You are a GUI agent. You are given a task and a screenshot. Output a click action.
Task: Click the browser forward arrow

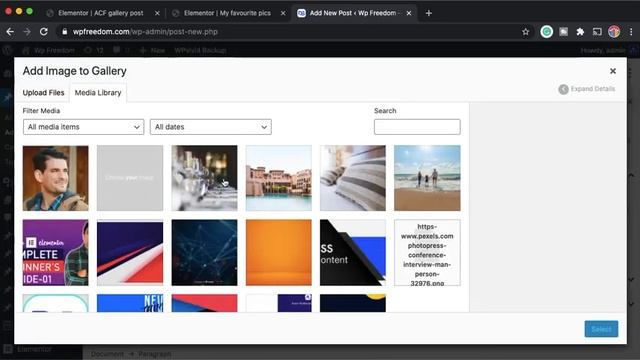[x=27, y=32]
